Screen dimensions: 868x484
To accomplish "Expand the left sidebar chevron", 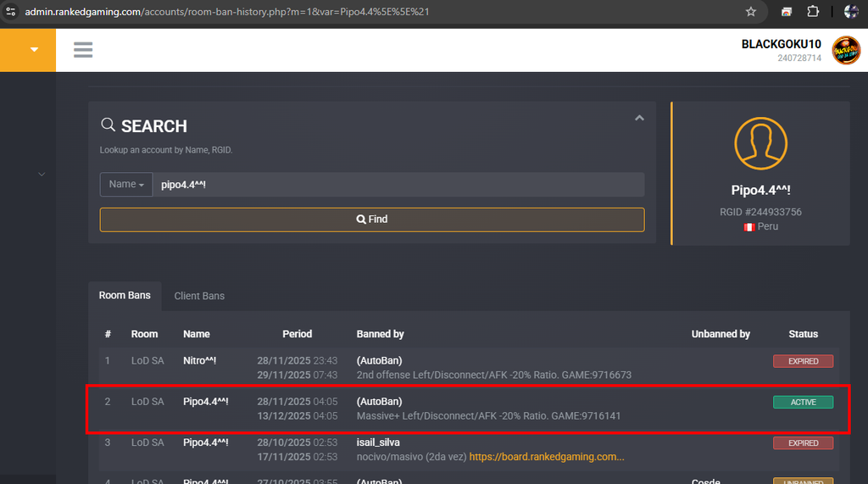I will click(x=42, y=175).
